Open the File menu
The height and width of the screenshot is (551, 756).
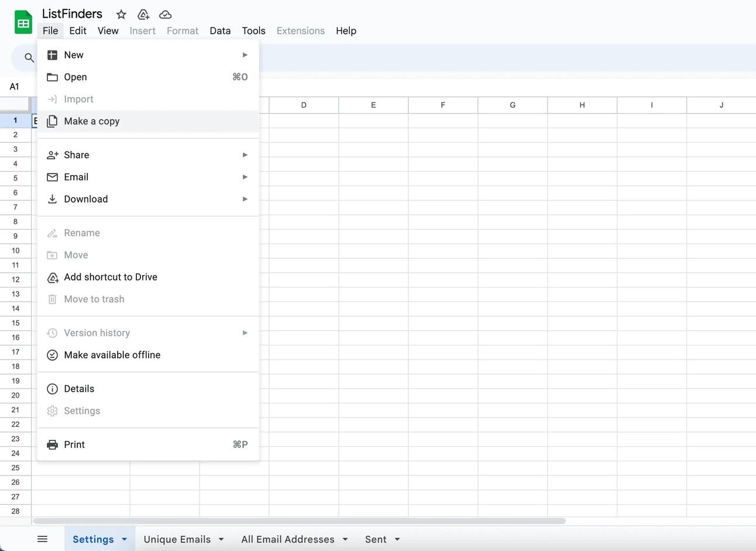(x=50, y=31)
